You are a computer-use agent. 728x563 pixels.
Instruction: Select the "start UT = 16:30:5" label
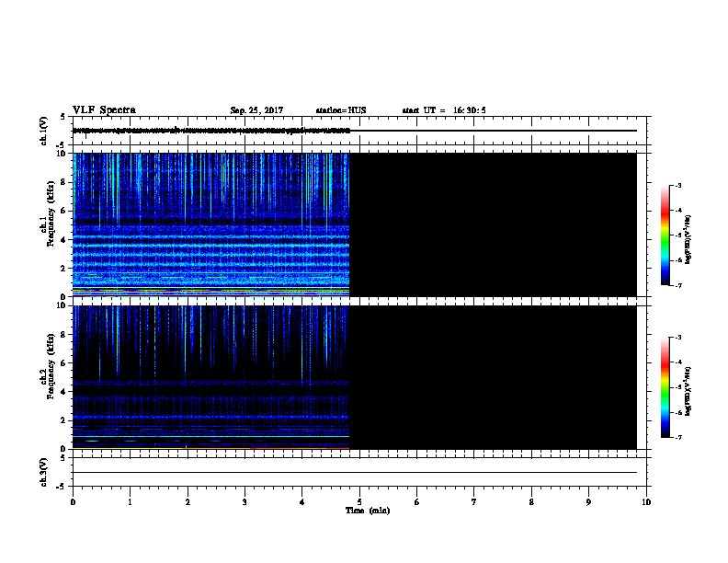click(444, 110)
